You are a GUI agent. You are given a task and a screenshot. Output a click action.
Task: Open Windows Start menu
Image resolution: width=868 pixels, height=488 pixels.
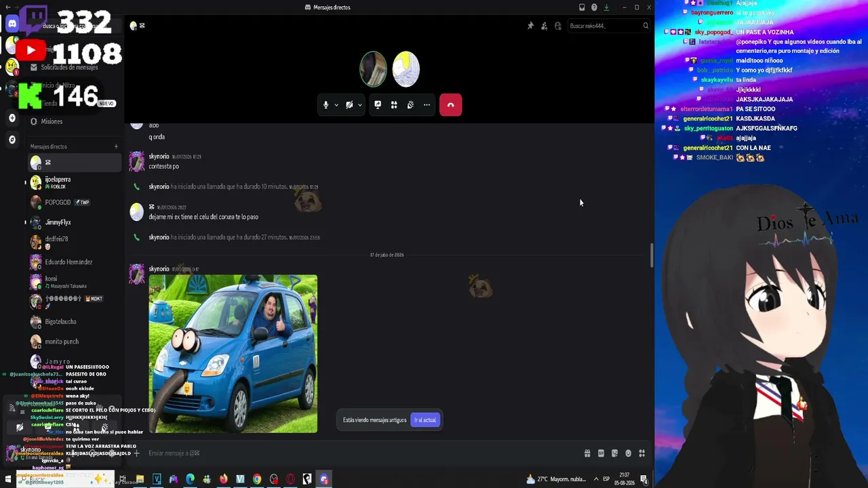pyautogui.click(x=8, y=480)
